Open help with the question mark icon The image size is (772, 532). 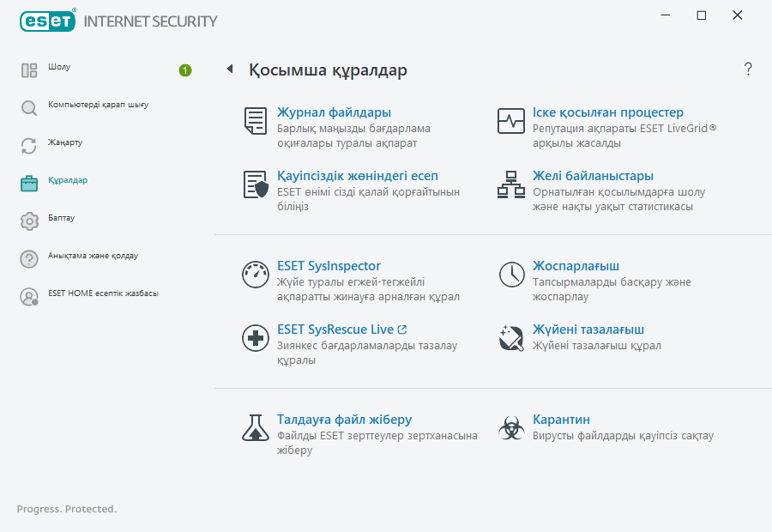[748, 69]
